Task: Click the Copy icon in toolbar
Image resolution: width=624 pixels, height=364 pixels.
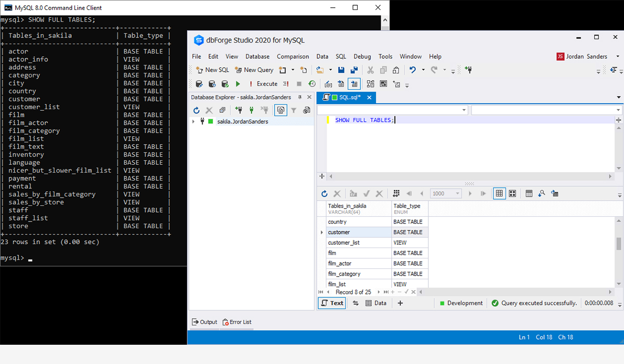Action: point(383,70)
